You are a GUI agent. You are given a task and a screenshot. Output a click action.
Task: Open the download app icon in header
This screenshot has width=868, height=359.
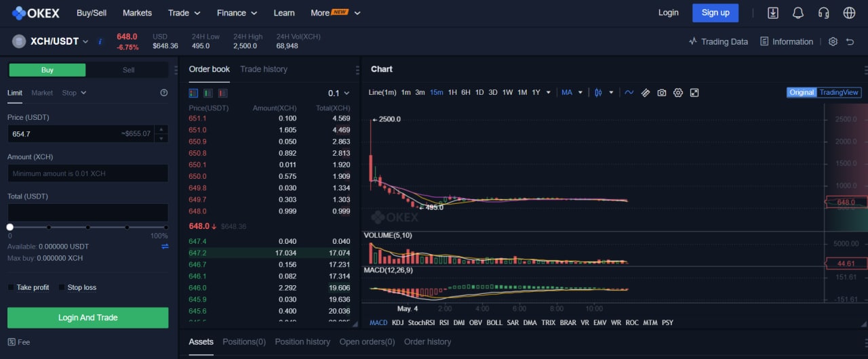pyautogui.click(x=773, y=13)
